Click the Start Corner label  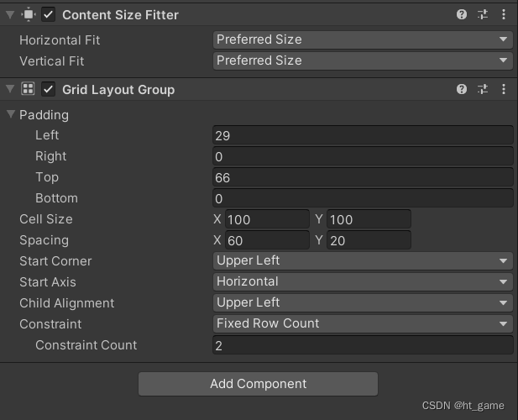coord(55,261)
